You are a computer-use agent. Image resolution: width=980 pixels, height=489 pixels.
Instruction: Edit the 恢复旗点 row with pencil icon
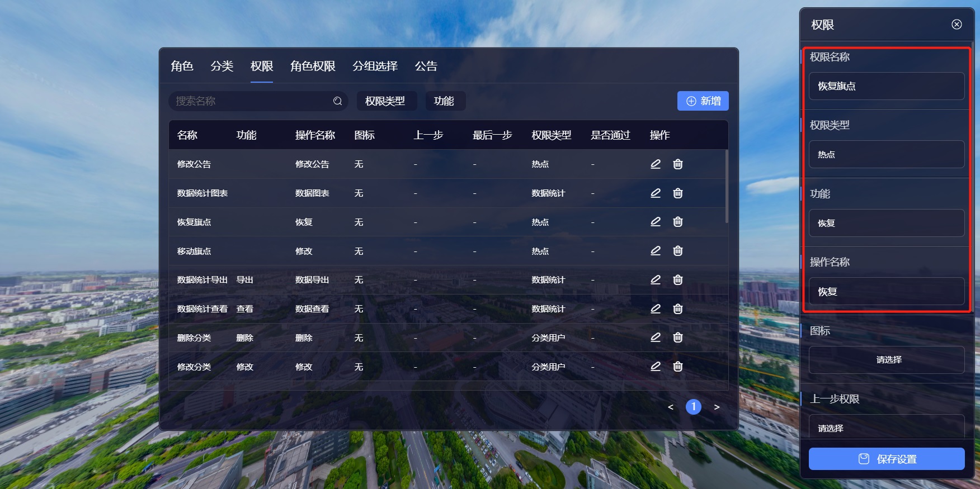coord(656,222)
